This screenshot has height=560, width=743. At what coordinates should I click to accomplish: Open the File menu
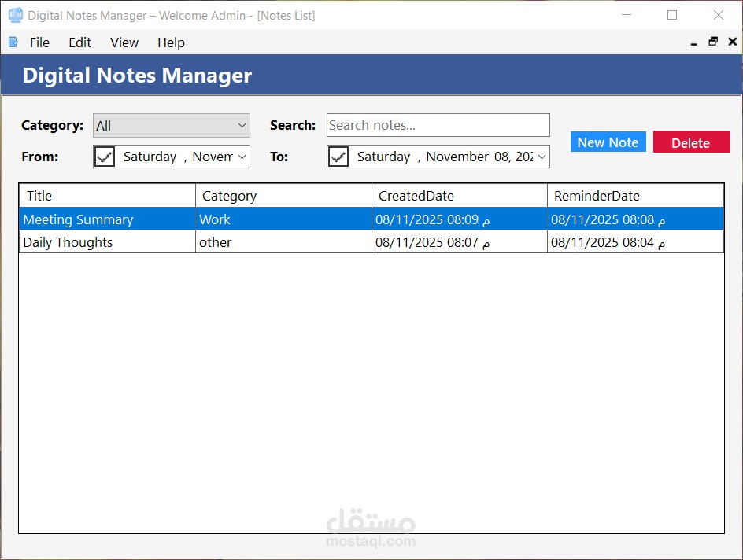(x=39, y=42)
